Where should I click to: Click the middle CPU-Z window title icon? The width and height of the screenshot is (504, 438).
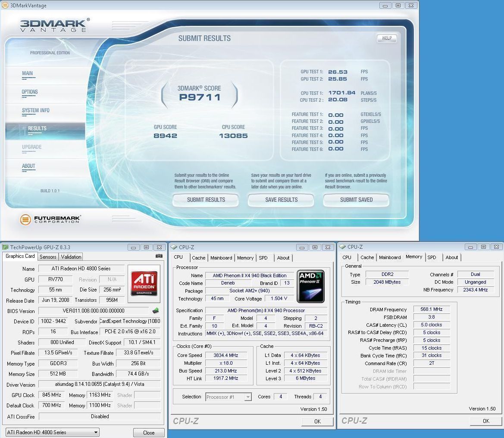click(x=174, y=247)
